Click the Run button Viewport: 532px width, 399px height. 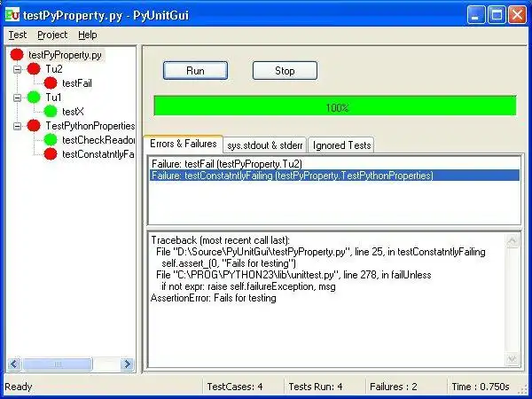pos(195,71)
